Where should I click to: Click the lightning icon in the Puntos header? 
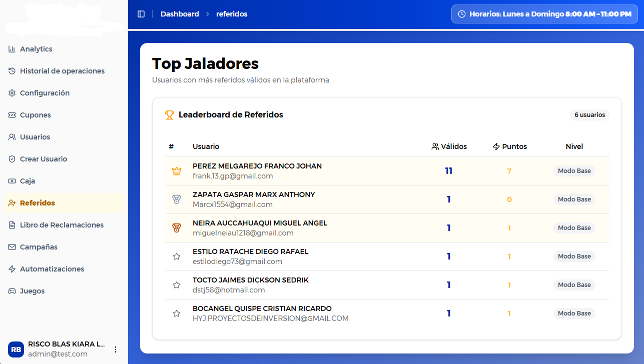pos(496,146)
